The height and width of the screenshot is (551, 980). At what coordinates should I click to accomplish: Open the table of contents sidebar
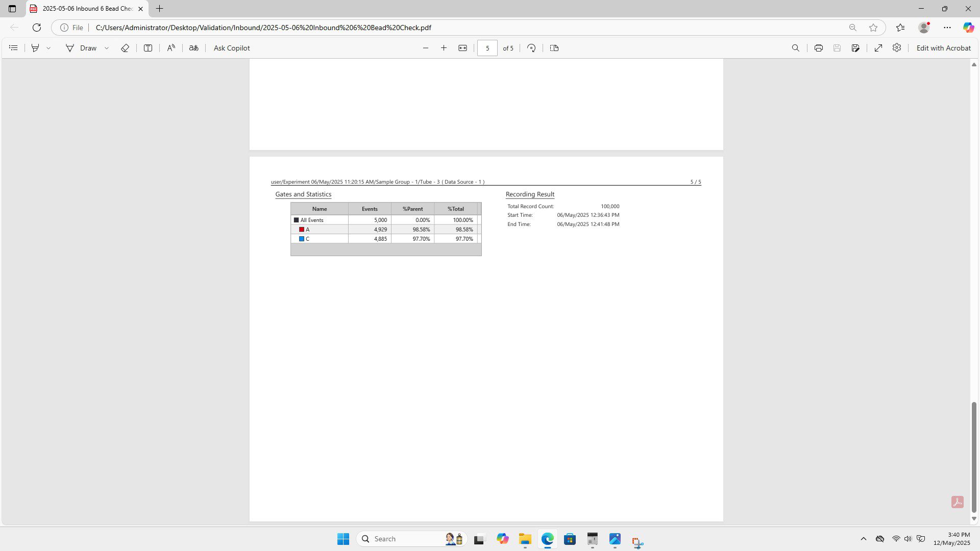14,48
